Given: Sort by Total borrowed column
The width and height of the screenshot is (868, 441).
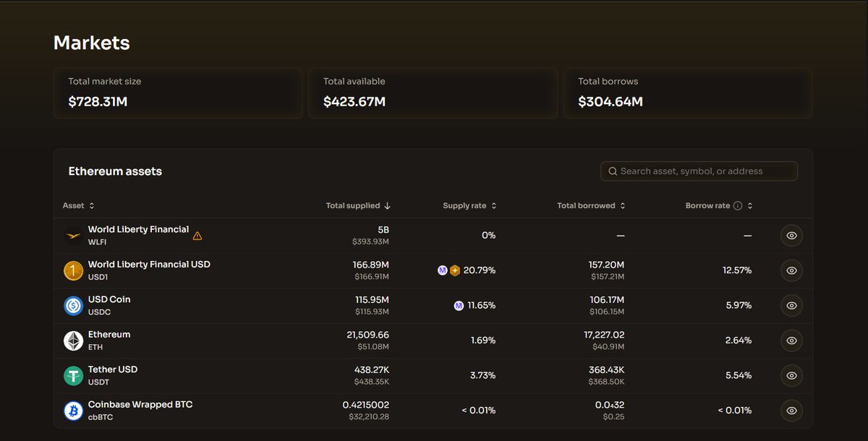Looking at the screenshot, I should click(591, 206).
